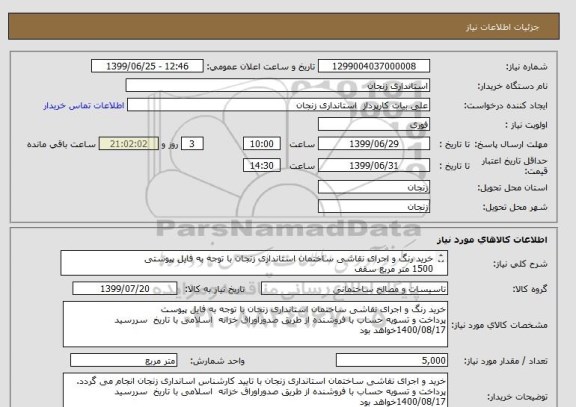Image resolution: width=576 pixels, height=407 pixels.
Task: Click the label ایجاد کننده درخواست
Action: tap(505, 106)
